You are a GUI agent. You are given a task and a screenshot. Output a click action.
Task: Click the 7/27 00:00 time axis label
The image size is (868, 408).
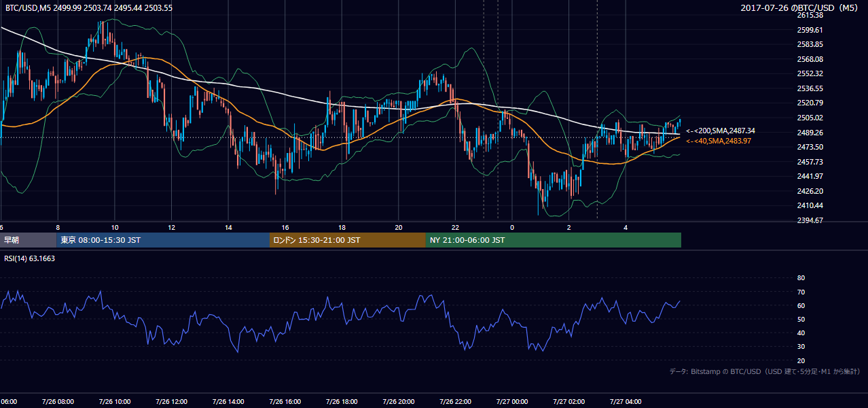tap(511, 402)
